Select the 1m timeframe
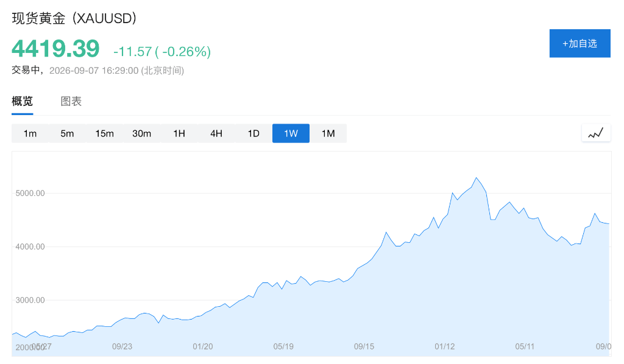 (x=30, y=133)
